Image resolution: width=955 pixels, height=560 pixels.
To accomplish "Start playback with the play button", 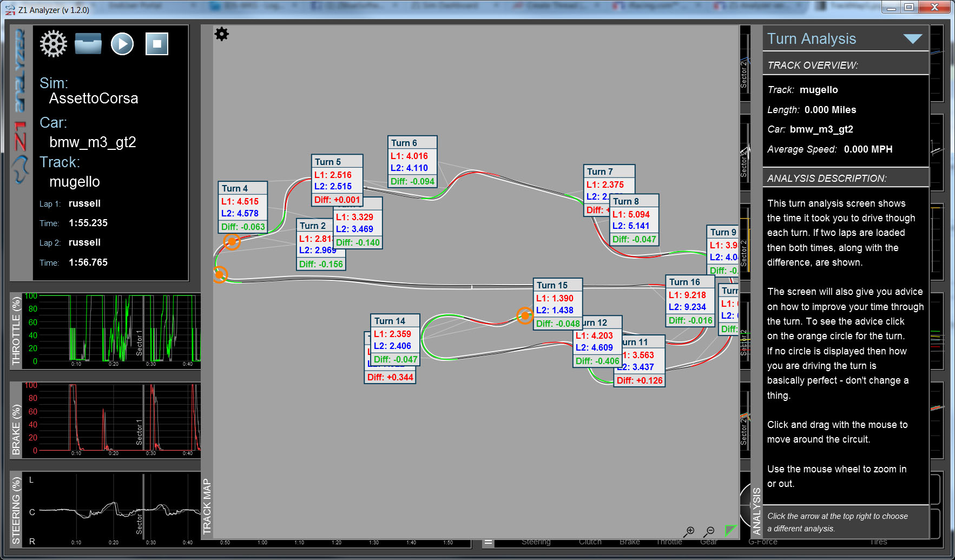I will tap(122, 44).
